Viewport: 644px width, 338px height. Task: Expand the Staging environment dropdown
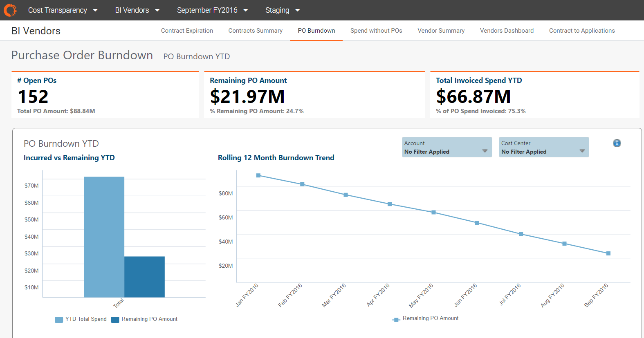pyautogui.click(x=282, y=10)
